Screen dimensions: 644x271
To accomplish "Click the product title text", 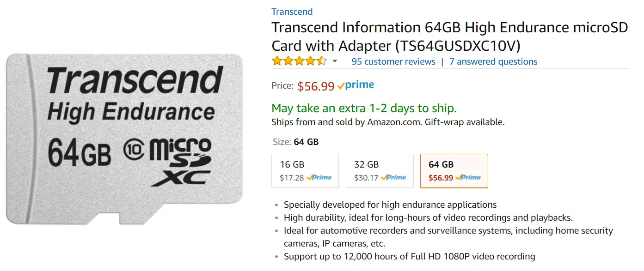I will coord(450,36).
